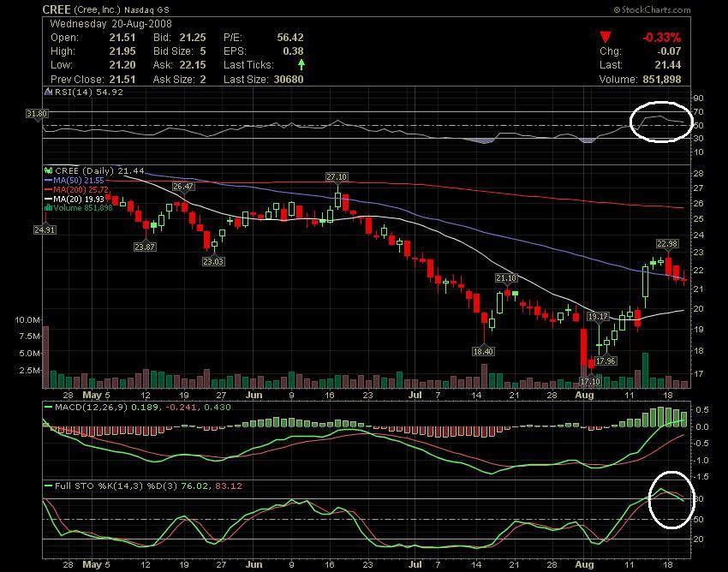Click the green Volume 851,898 legend entry
The height and width of the screenshot is (572, 728).
click(82, 208)
